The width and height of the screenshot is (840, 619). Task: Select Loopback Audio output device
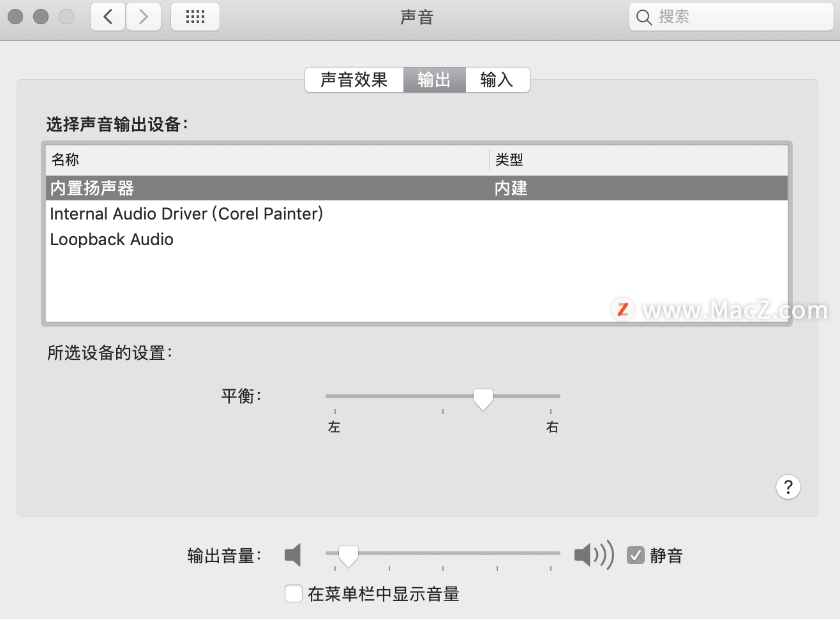point(417,239)
